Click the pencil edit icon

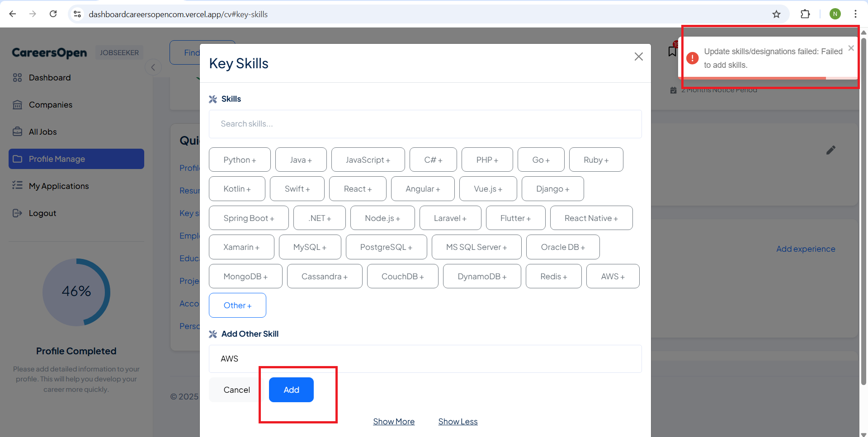coord(830,150)
